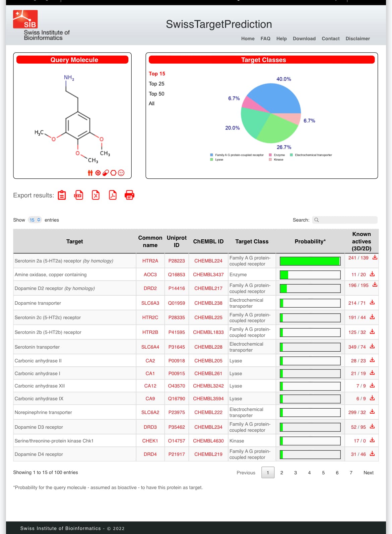
Task: Click the Previous page button
Action: pyautogui.click(x=246, y=473)
